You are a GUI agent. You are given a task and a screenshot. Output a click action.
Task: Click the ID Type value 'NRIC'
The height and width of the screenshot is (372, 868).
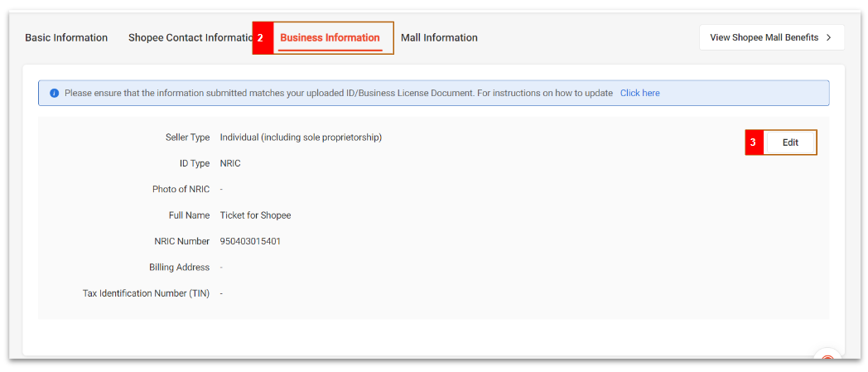click(x=230, y=164)
